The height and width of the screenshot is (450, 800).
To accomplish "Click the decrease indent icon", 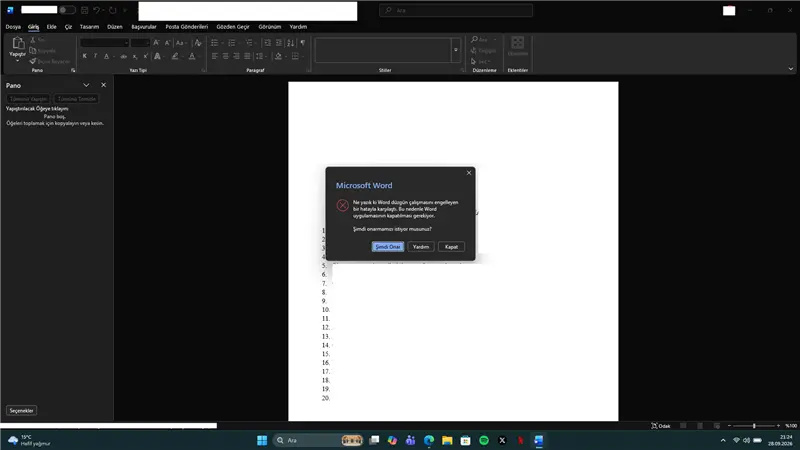I will point(267,43).
